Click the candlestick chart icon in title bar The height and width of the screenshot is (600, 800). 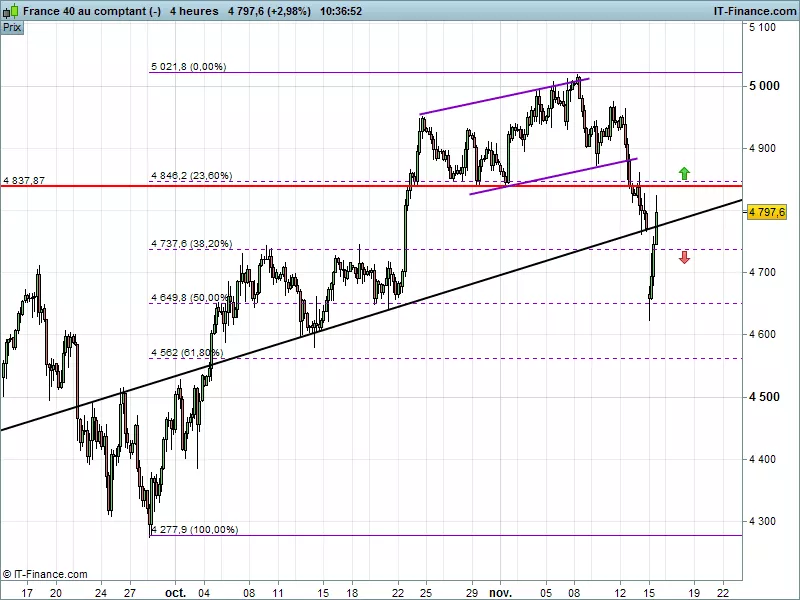click(11, 11)
